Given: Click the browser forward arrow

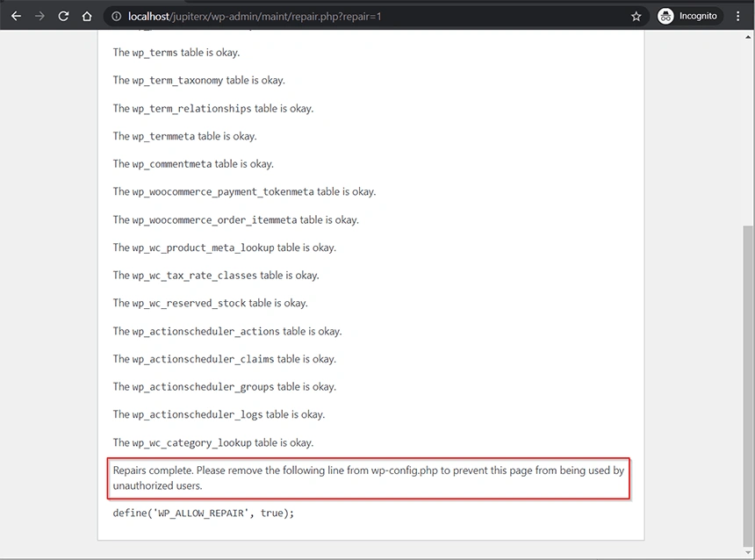Looking at the screenshot, I should (40, 16).
